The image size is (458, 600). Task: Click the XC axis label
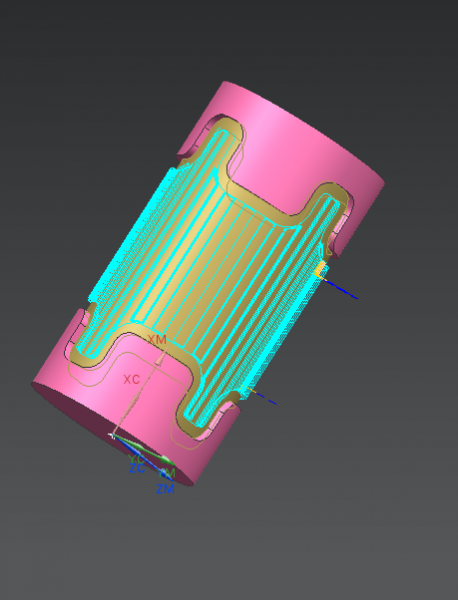click(132, 380)
